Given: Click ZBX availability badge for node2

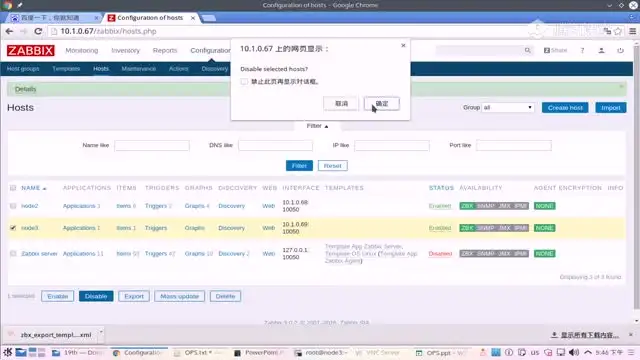Looking at the screenshot, I should click(x=467, y=206).
